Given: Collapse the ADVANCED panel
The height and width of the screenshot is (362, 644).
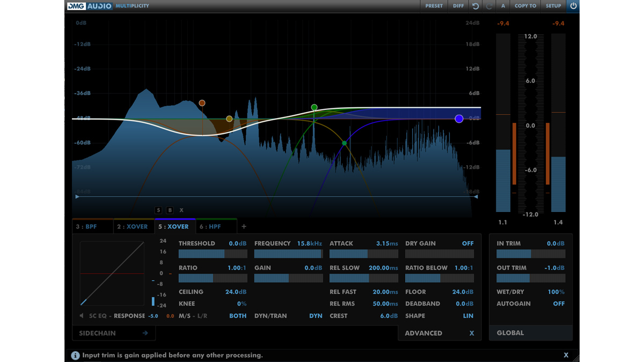Looking at the screenshot, I should point(471,333).
